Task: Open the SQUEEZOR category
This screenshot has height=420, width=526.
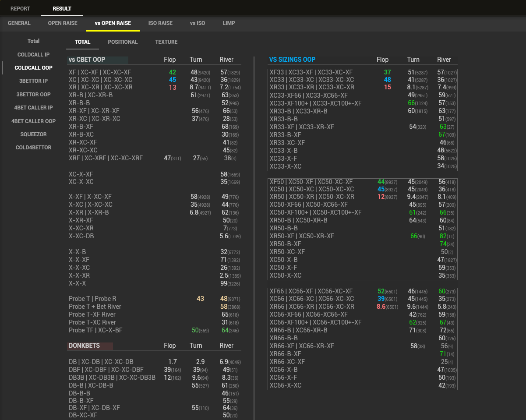Action: click(34, 134)
